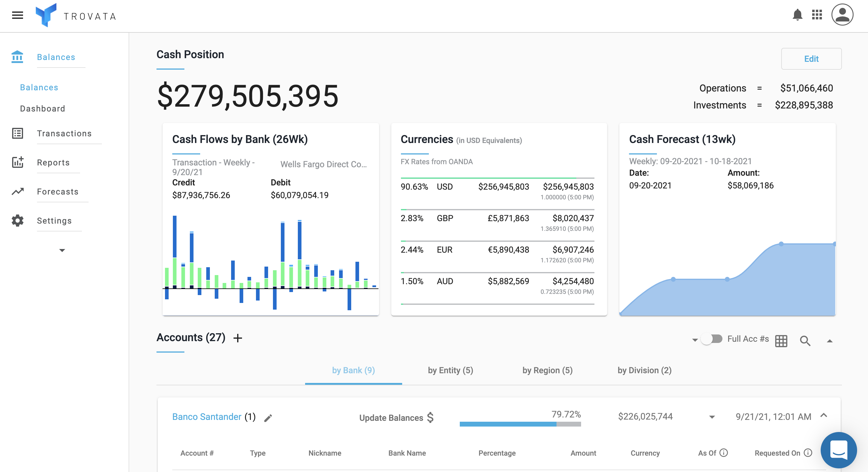Open the hamburger navigation menu

18,15
